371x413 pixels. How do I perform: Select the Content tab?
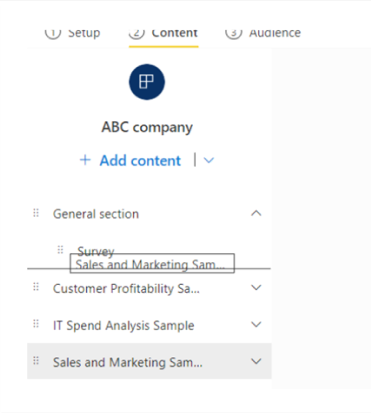click(x=175, y=33)
